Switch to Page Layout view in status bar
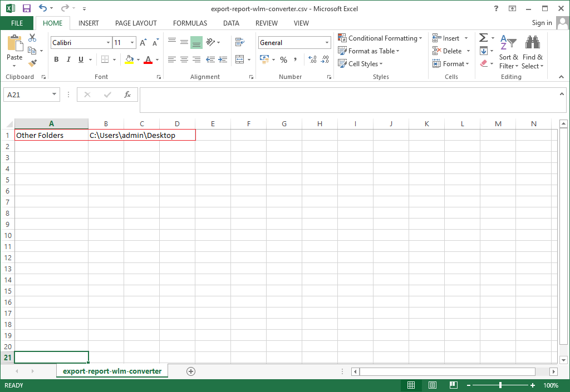570x392 pixels. pos(432,385)
